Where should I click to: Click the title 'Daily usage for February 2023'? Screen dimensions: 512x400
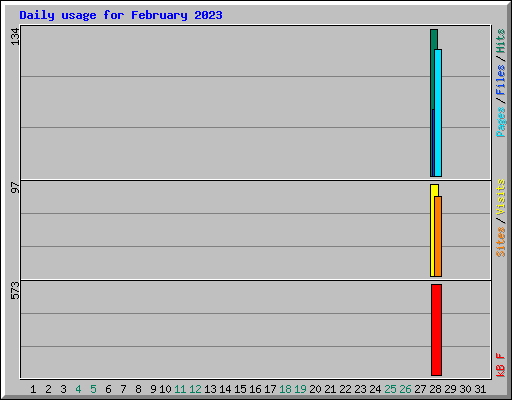point(121,15)
